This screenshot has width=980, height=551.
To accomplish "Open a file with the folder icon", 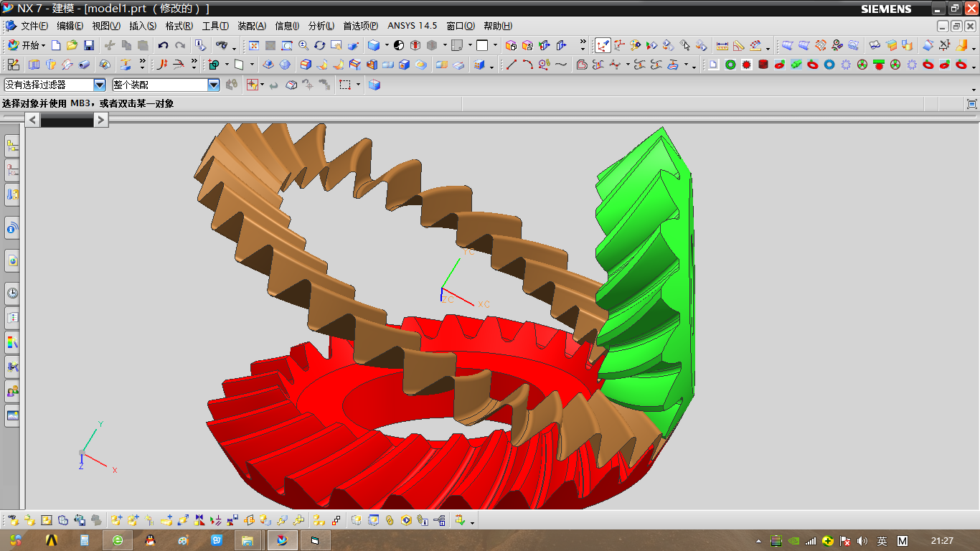I will tap(72, 45).
